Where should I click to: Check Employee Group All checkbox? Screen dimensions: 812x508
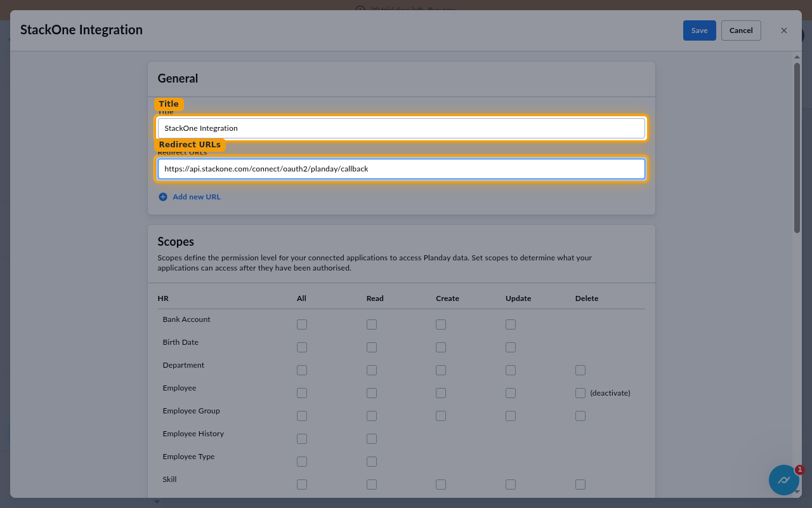click(302, 416)
